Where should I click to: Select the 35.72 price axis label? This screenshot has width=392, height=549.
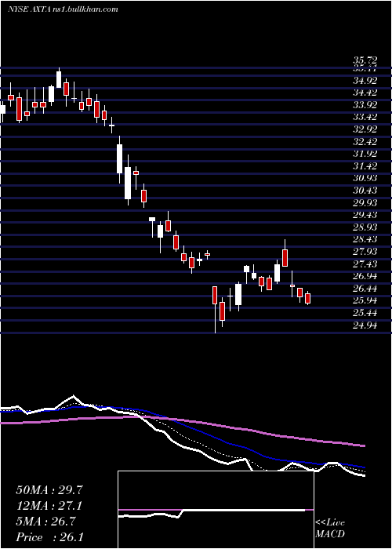[x=365, y=60]
